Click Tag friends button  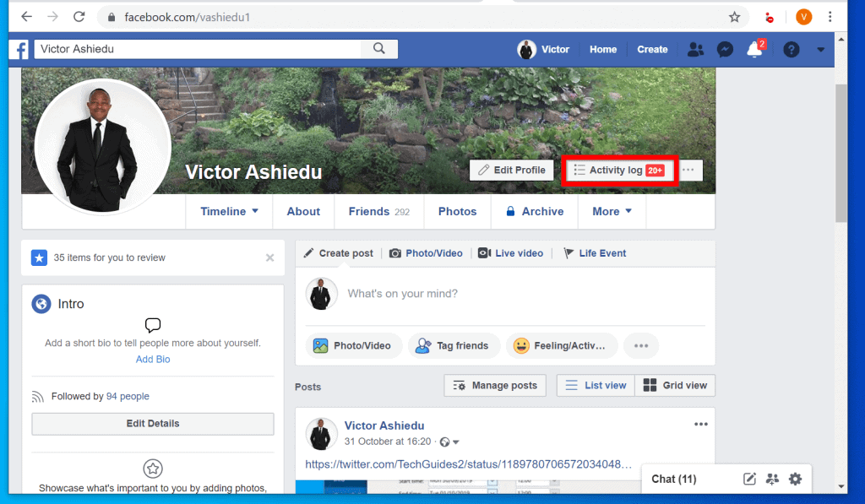click(x=453, y=346)
